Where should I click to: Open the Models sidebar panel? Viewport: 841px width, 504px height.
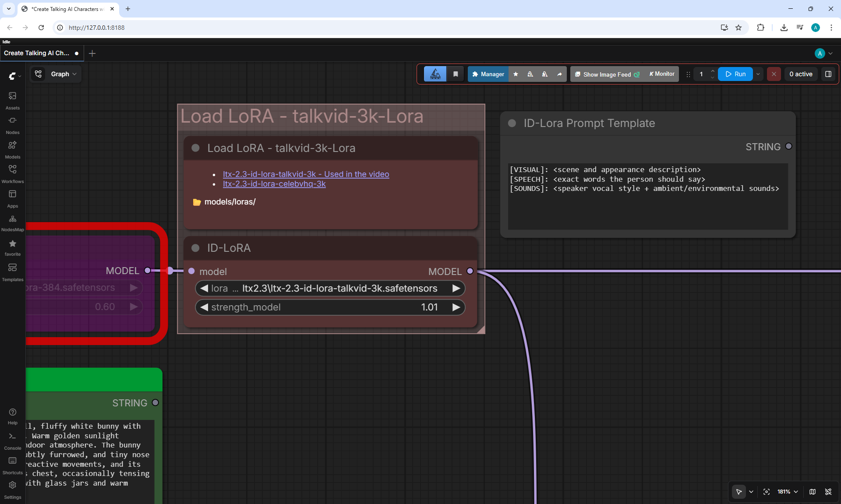12,150
